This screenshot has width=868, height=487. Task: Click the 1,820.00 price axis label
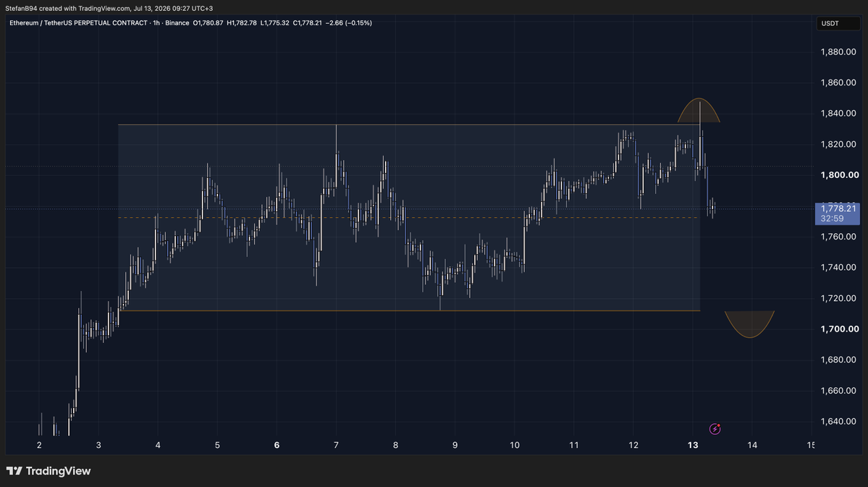click(x=838, y=145)
